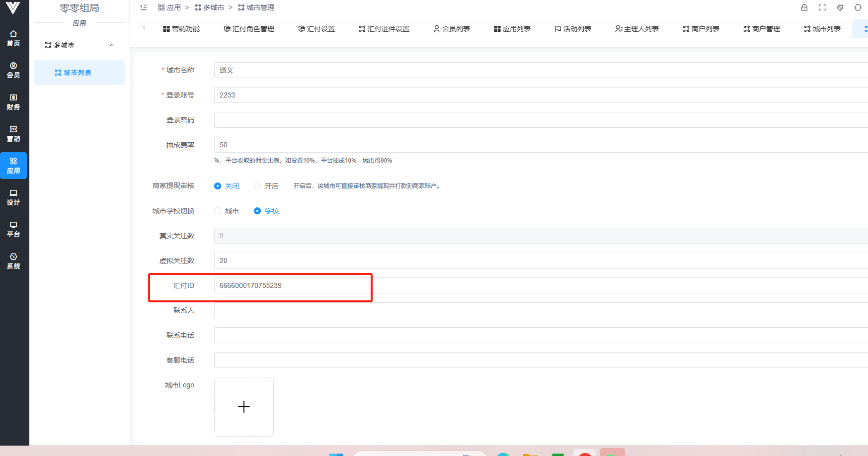The height and width of the screenshot is (456, 868).
Task: Select 开启 for 商家提现审核
Action: [257, 186]
